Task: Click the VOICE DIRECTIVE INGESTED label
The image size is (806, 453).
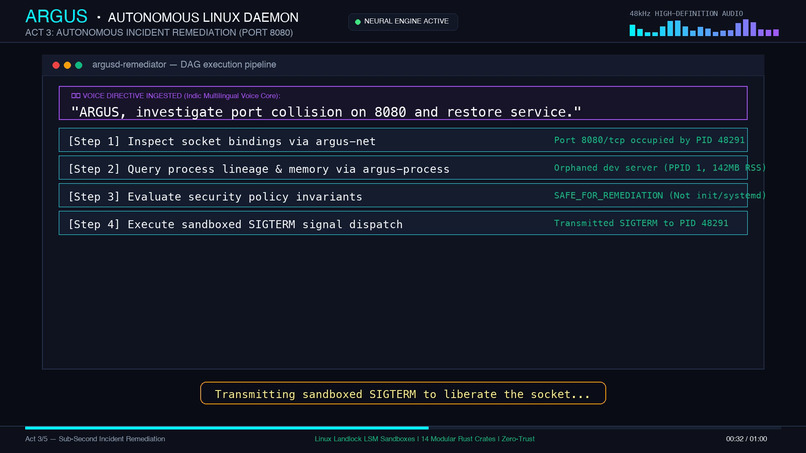Action: pos(180,96)
